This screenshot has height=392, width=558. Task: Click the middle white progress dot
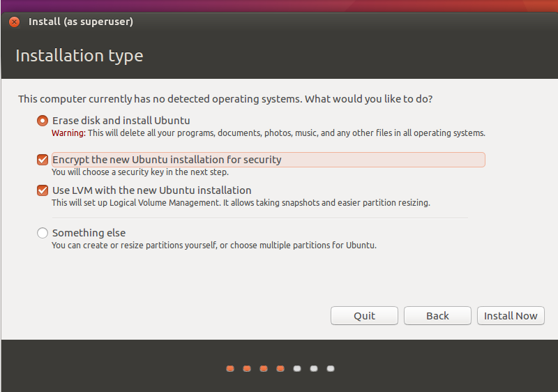click(314, 368)
